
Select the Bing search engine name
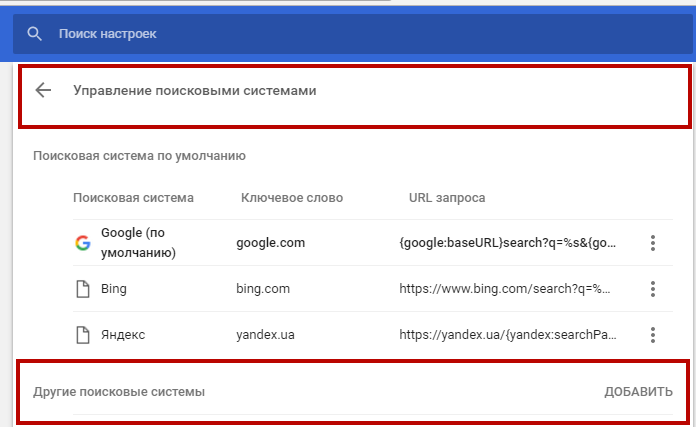coord(114,289)
